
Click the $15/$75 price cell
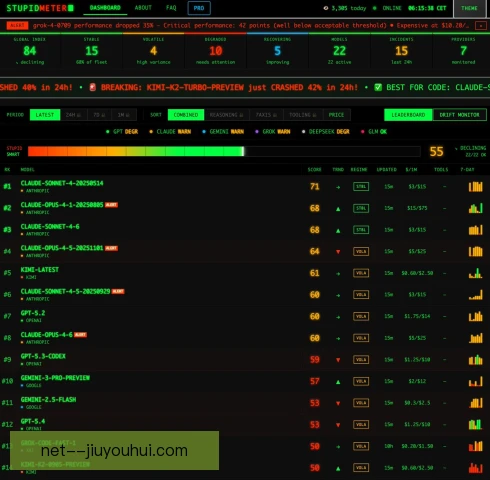tap(417, 208)
